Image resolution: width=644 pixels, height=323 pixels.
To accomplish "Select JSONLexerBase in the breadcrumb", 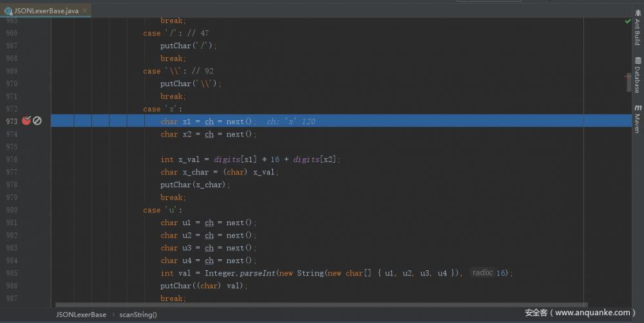I will click(x=81, y=315).
